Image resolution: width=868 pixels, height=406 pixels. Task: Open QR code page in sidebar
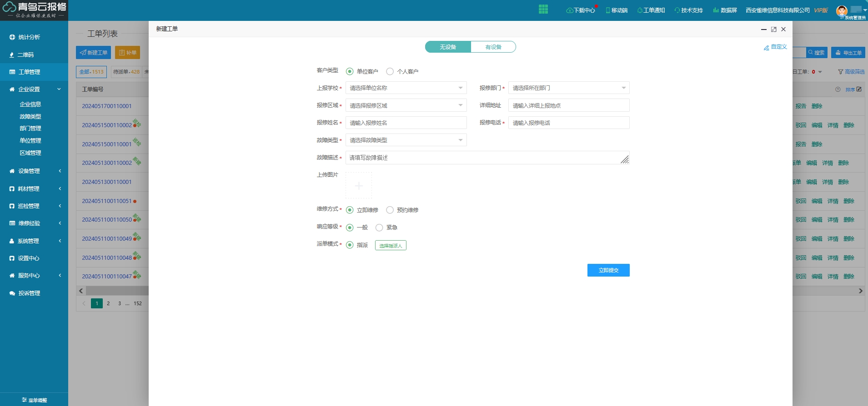[25, 54]
